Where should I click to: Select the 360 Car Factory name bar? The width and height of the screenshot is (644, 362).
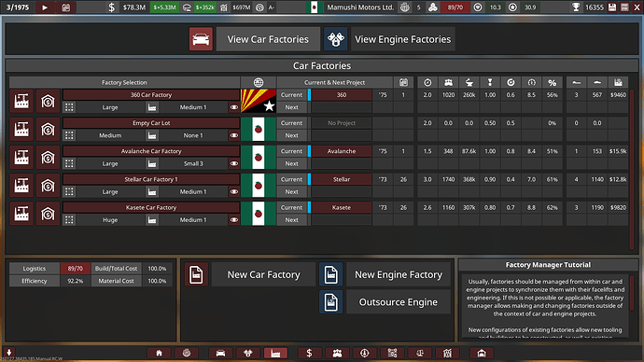point(151,95)
